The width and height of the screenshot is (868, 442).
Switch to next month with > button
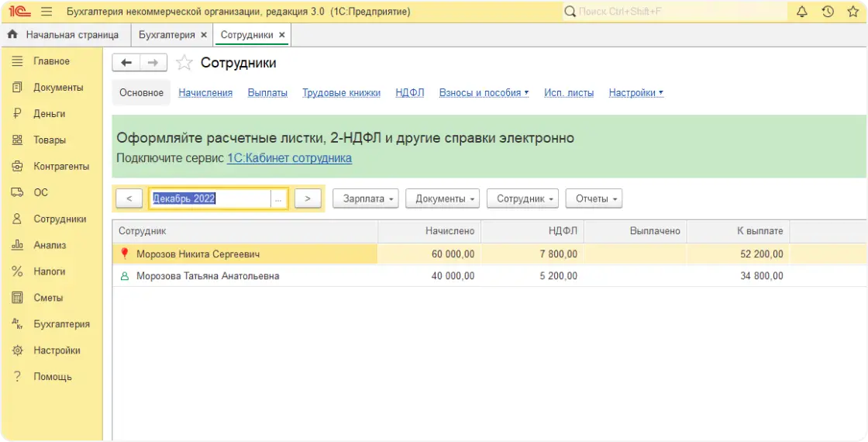[308, 199]
